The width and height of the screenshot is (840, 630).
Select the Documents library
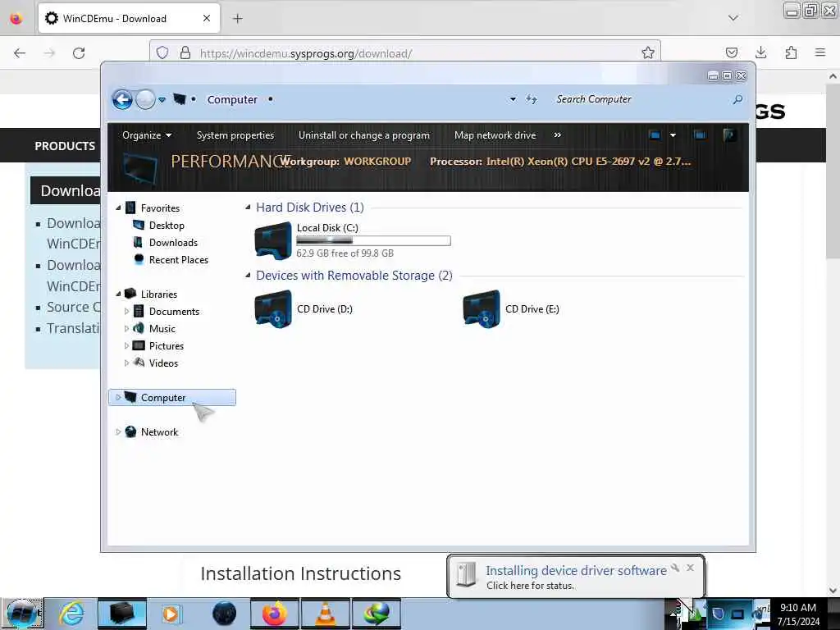174,311
